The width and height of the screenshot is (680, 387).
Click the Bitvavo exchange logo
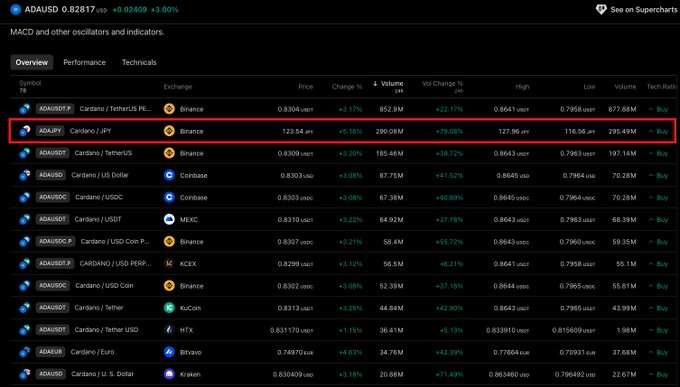(x=169, y=352)
